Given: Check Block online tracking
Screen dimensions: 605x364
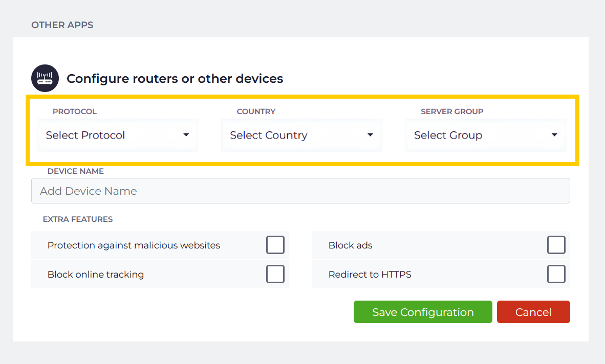Looking at the screenshot, I should coord(275,274).
